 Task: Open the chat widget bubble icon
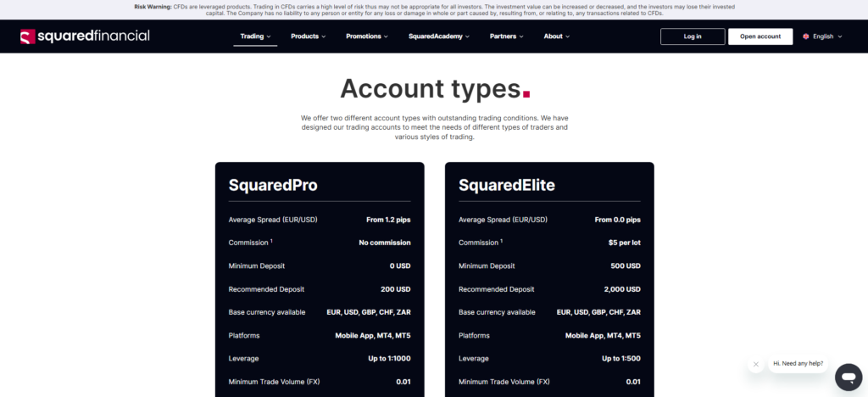[x=848, y=377]
